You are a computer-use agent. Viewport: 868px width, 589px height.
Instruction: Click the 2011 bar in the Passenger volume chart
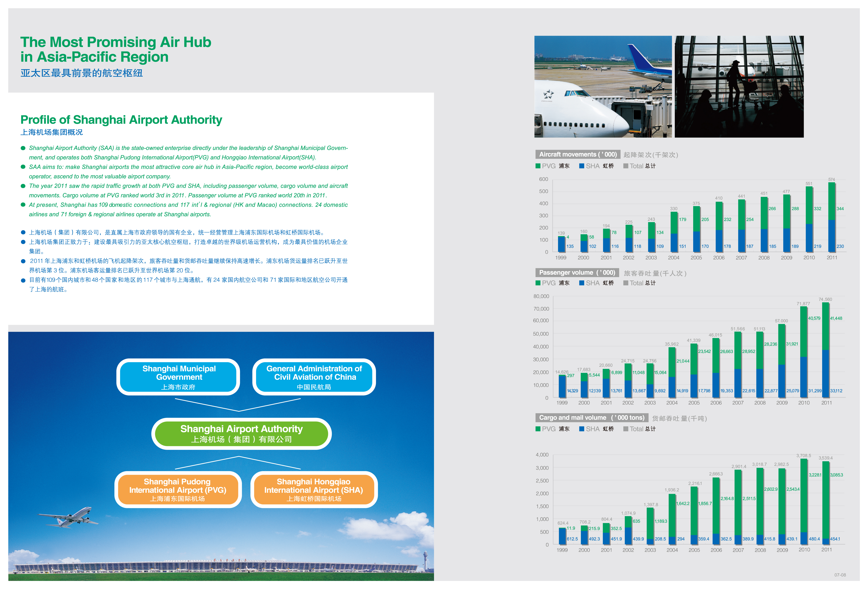[826, 350]
